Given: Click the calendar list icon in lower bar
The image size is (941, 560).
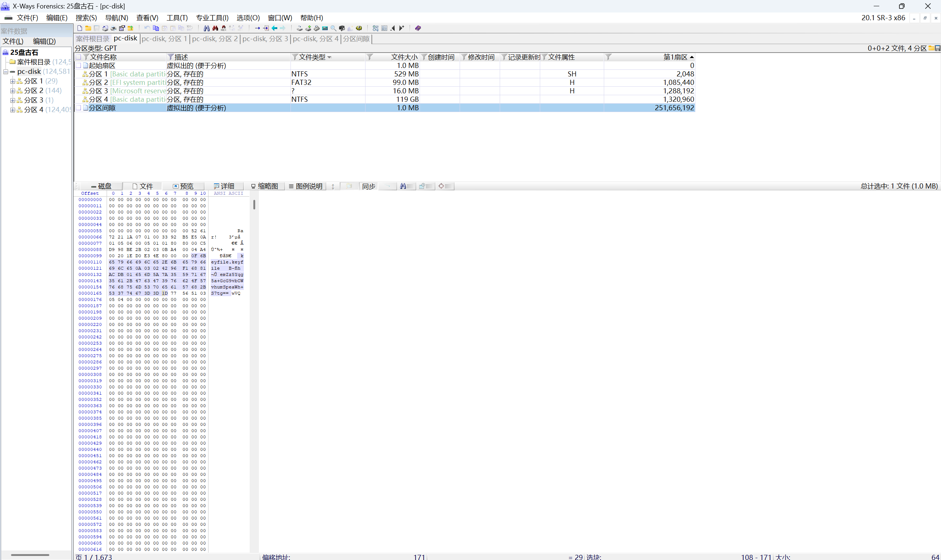Looking at the screenshot, I should click(x=425, y=186).
